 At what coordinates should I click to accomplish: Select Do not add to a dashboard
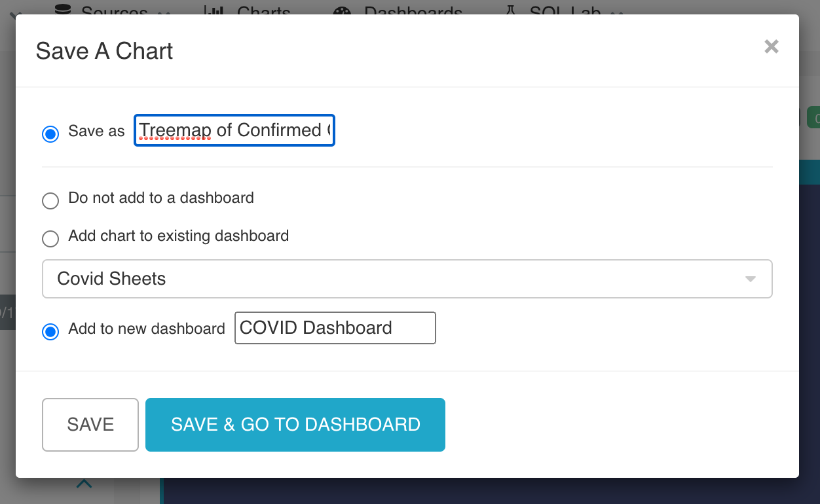50,201
